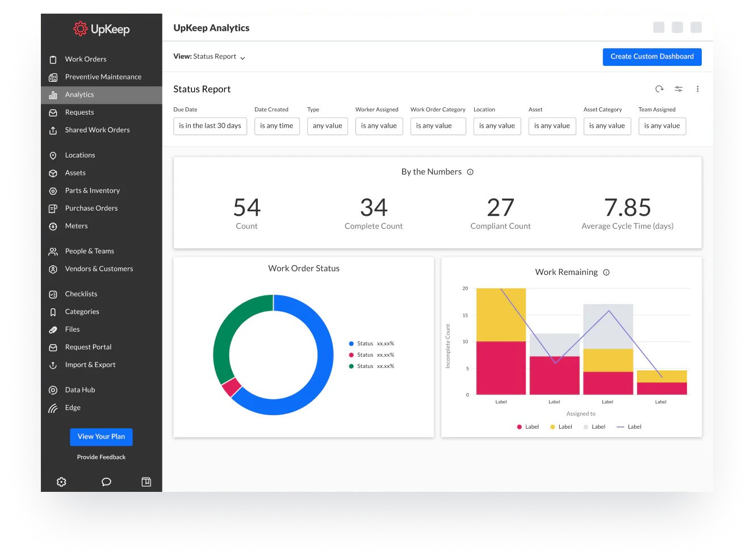Select Parts & Inventory in sidebar

pos(92,191)
